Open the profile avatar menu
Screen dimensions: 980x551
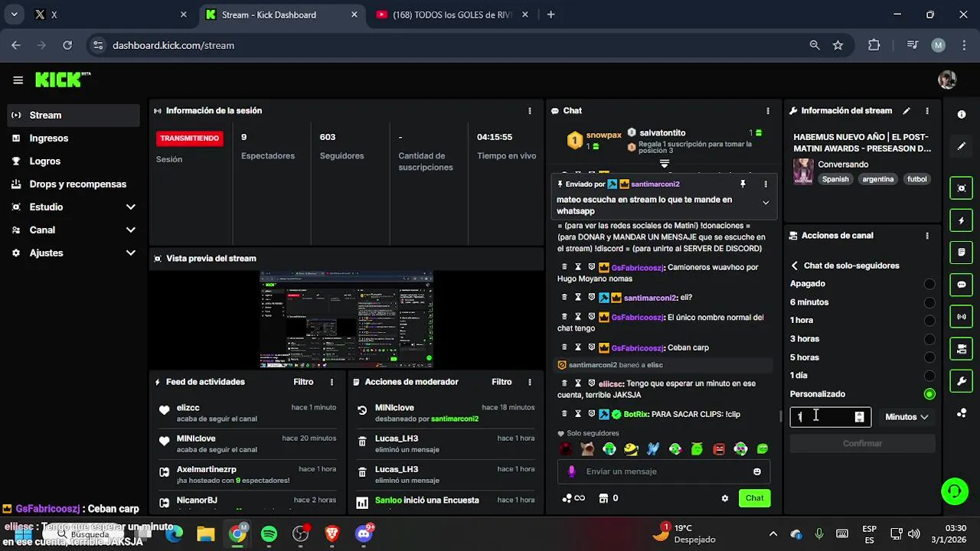tap(947, 80)
